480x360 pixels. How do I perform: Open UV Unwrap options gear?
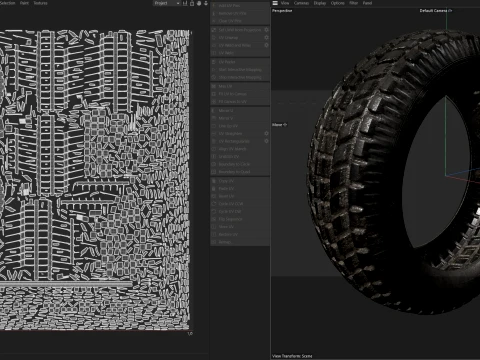tap(266, 38)
